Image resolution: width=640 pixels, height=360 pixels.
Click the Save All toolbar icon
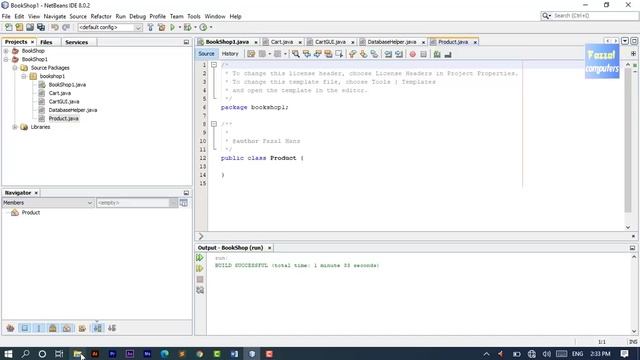pyautogui.click(x=41, y=27)
